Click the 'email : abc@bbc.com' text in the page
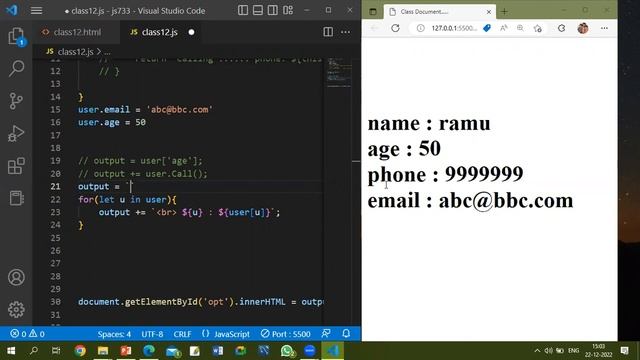The height and width of the screenshot is (360, 640). [x=470, y=201]
